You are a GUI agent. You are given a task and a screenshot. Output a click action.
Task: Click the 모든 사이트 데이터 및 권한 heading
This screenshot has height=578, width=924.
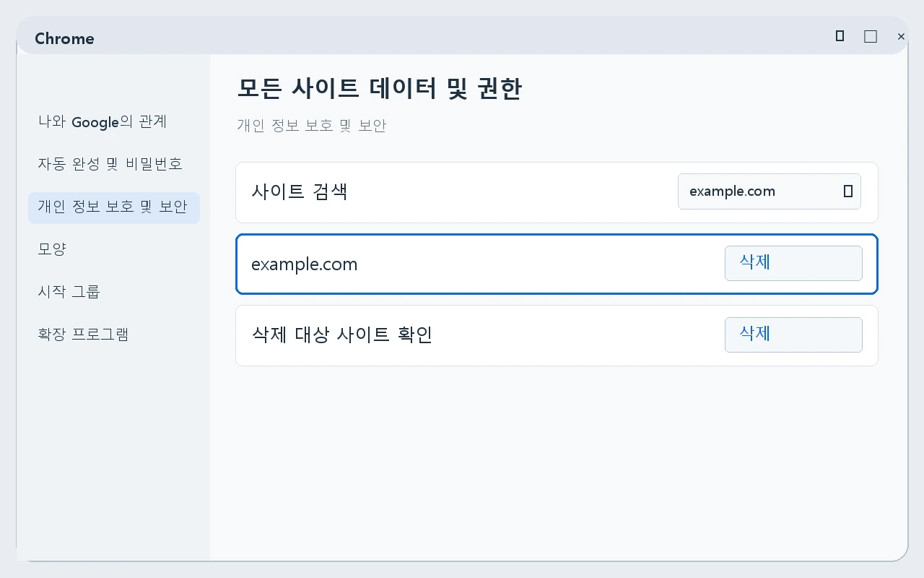click(x=379, y=90)
